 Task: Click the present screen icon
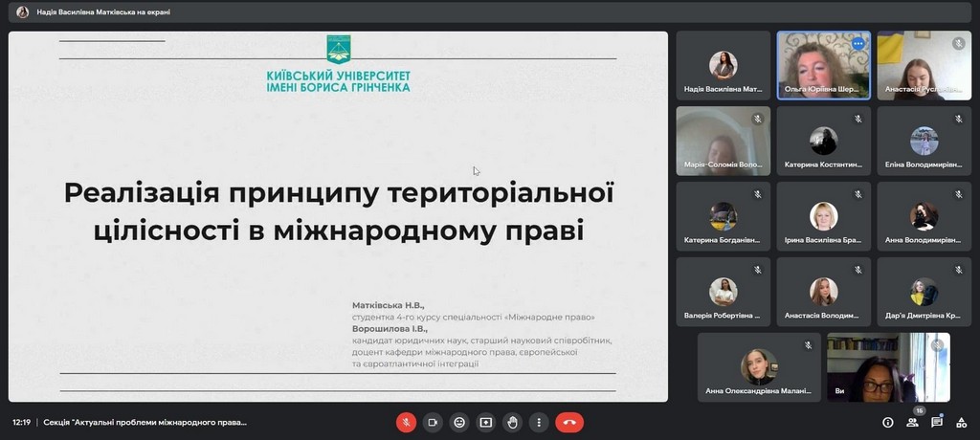coord(486,422)
